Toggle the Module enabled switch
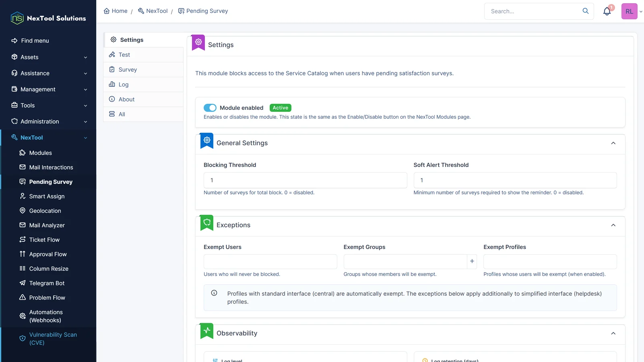644x362 pixels. coord(210,108)
